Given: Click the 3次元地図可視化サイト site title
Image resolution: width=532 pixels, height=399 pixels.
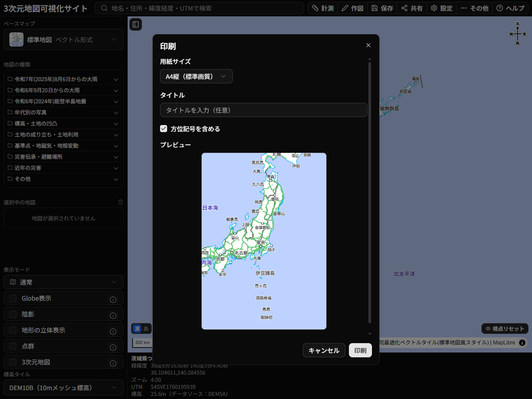Looking at the screenshot, I should (x=46, y=8).
